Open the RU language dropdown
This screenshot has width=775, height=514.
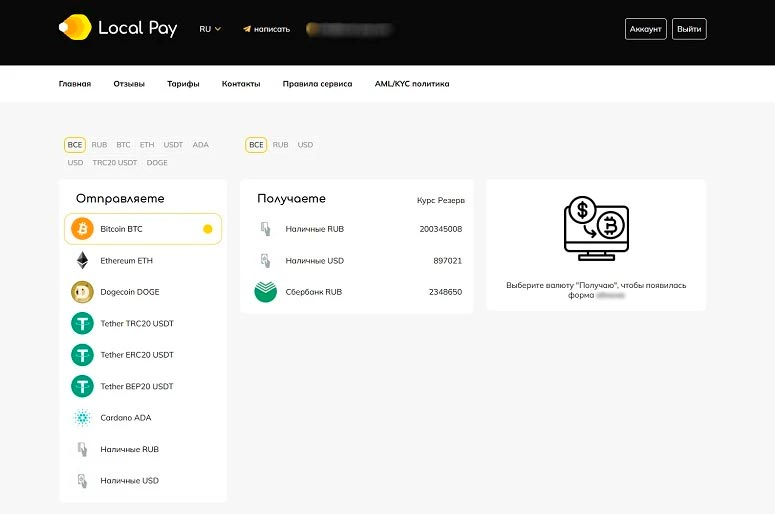[x=210, y=29]
